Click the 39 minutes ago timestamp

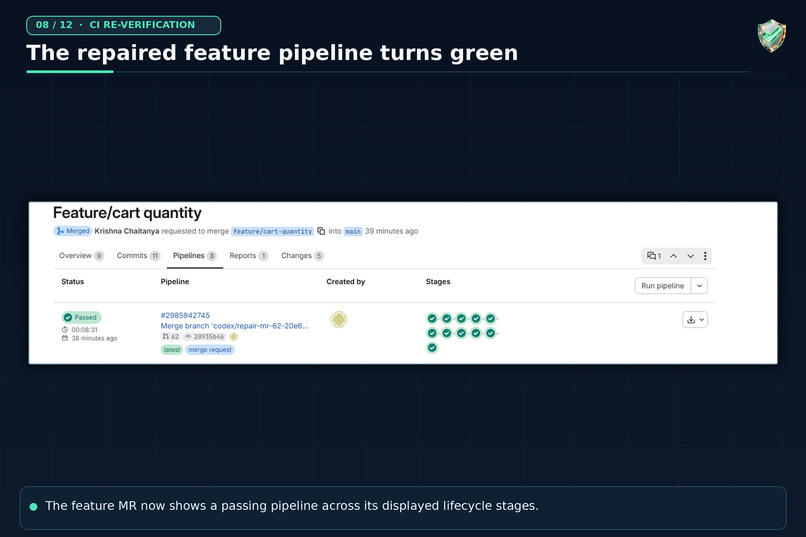pyautogui.click(x=392, y=231)
